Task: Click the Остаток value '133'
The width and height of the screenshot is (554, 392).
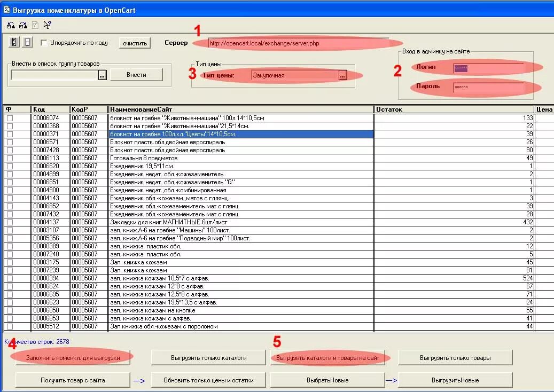Action: coord(528,118)
